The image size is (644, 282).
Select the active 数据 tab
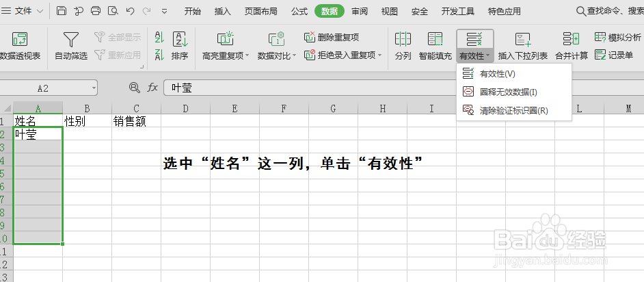click(x=330, y=12)
